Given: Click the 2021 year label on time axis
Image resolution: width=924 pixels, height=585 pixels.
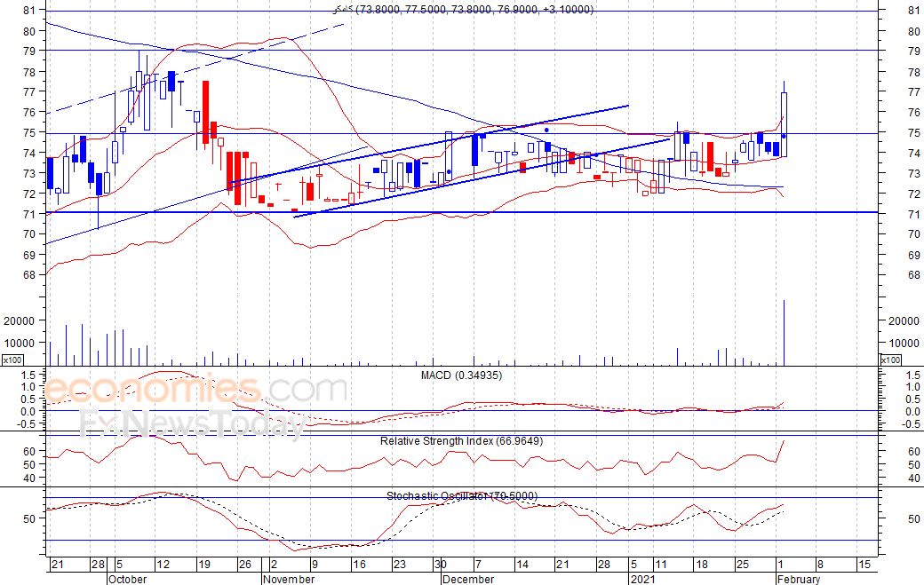Looking at the screenshot, I should pyautogui.click(x=642, y=579).
